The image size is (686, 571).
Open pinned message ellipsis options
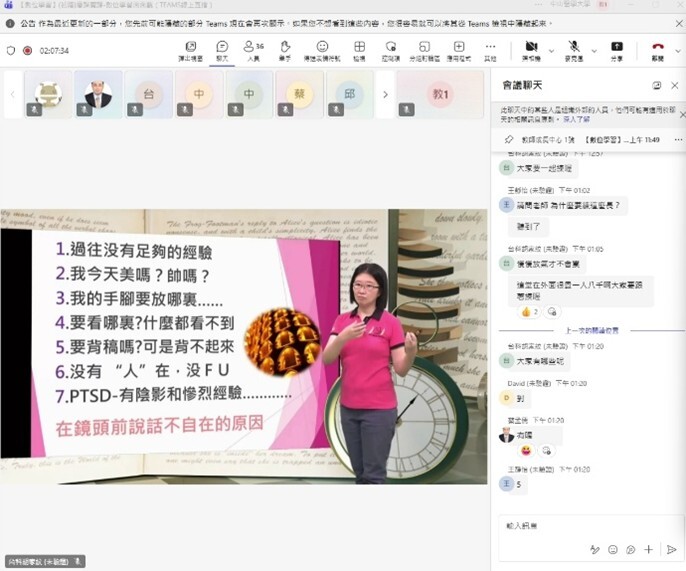coord(674,141)
